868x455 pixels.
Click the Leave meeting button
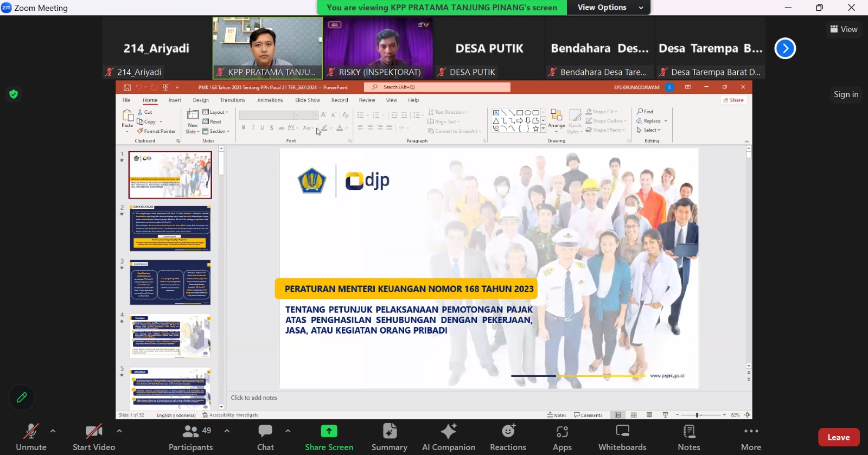(838, 437)
